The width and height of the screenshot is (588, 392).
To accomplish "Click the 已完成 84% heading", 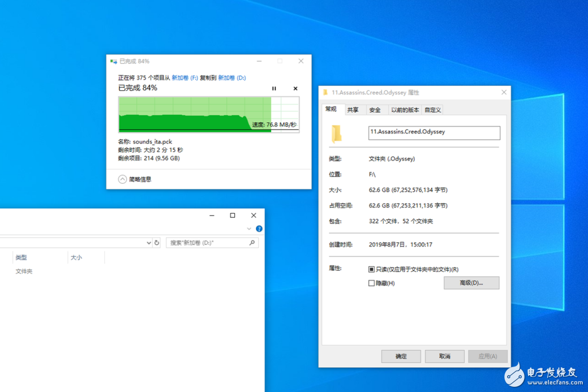I will tap(138, 88).
